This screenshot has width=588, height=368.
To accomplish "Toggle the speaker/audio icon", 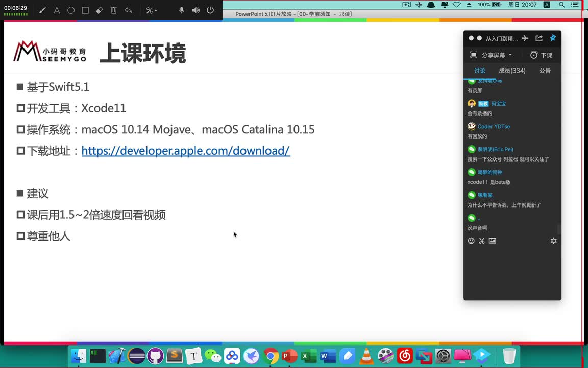I will (196, 10).
